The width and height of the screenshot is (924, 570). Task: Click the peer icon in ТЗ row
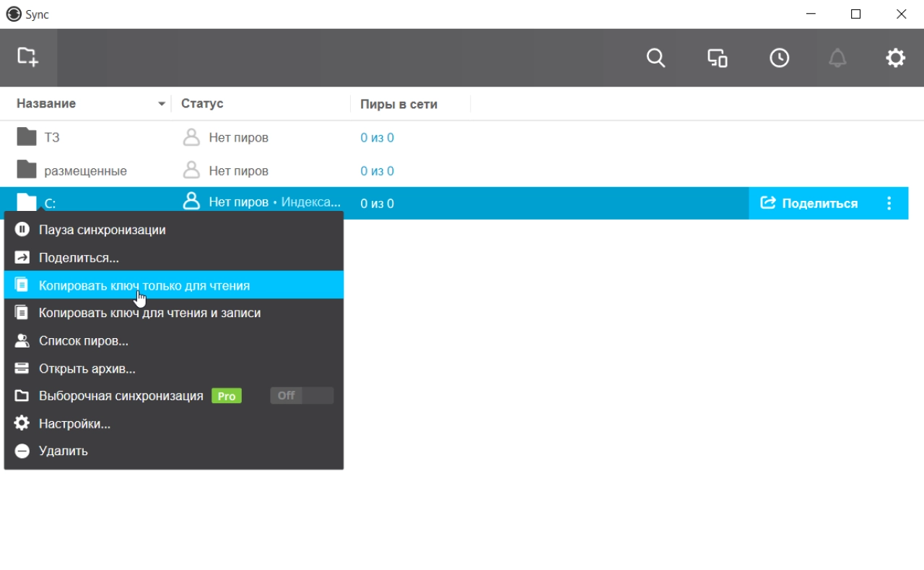[191, 137]
